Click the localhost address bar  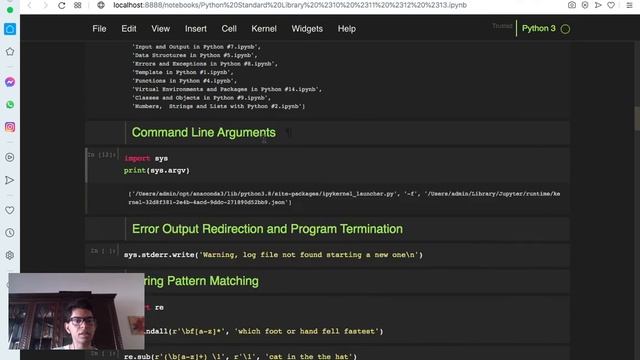coord(290,5)
